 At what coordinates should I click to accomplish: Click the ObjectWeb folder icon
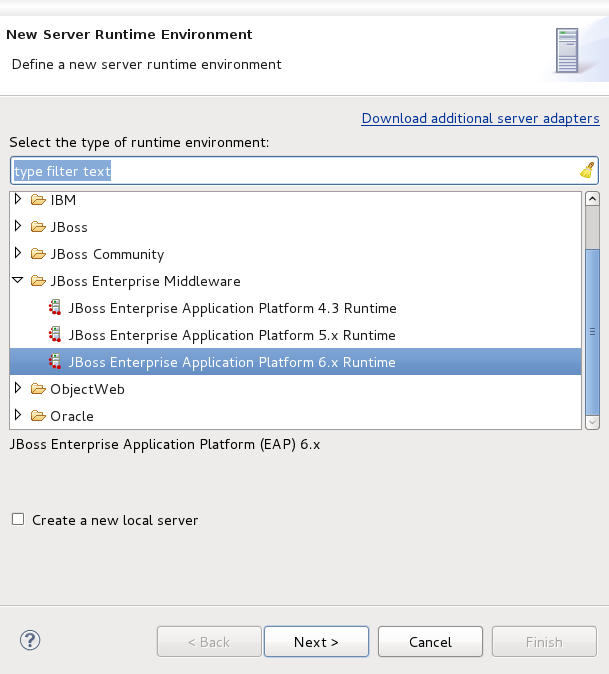[38, 389]
